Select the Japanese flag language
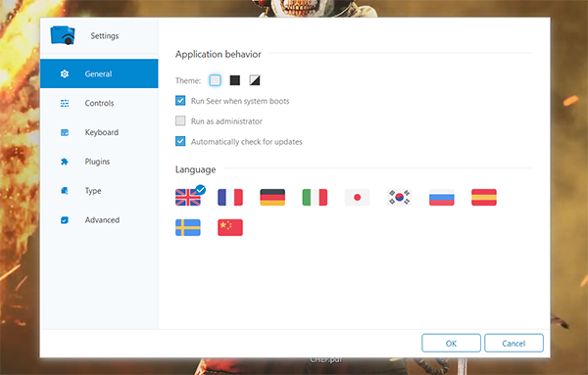The height and width of the screenshot is (375, 588). tap(357, 198)
